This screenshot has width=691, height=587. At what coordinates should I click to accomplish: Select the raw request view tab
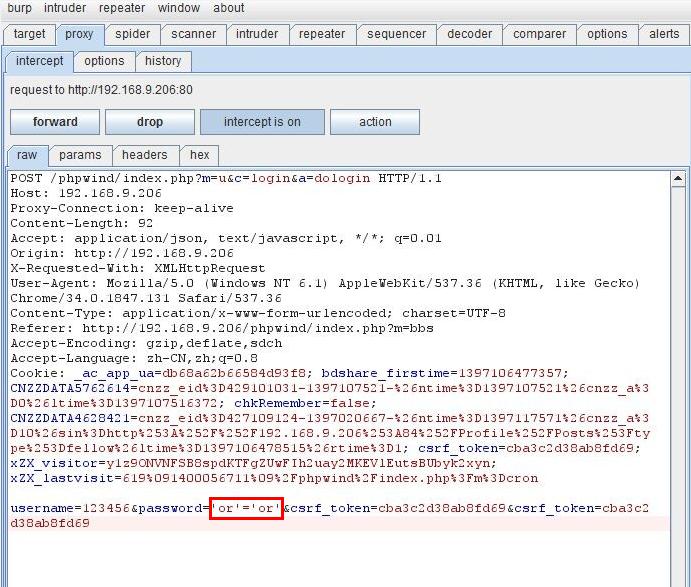(x=27, y=155)
